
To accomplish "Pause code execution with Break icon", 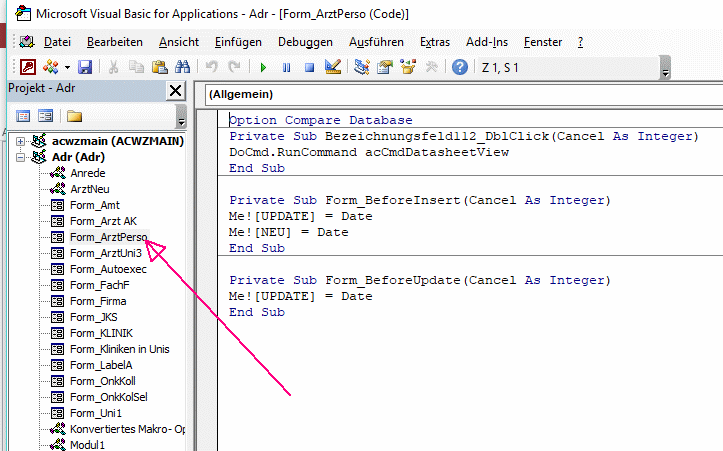I will pos(286,68).
